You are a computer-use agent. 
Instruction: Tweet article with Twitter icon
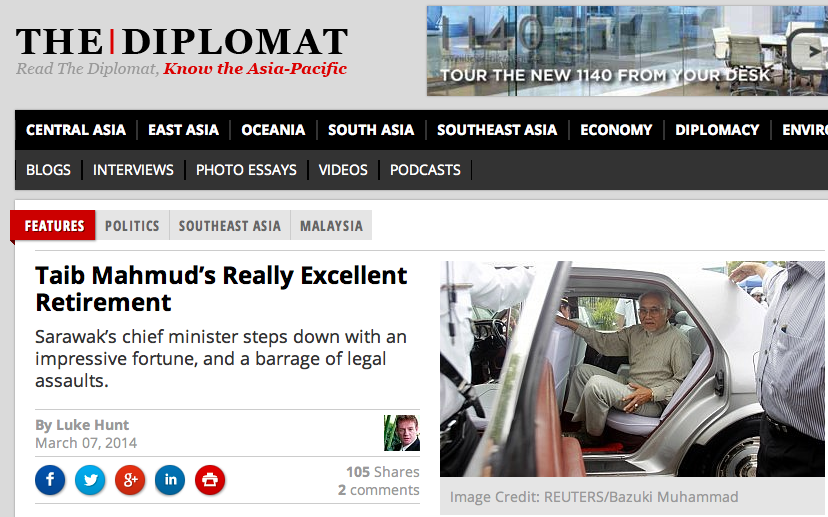pyautogui.click(x=90, y=480)
